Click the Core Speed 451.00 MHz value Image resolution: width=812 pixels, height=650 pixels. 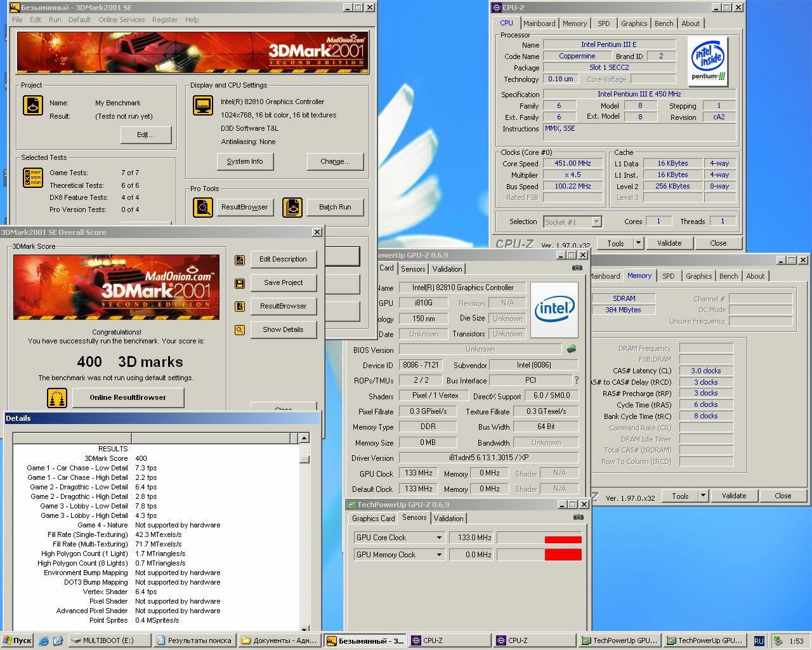coord(573,164)
